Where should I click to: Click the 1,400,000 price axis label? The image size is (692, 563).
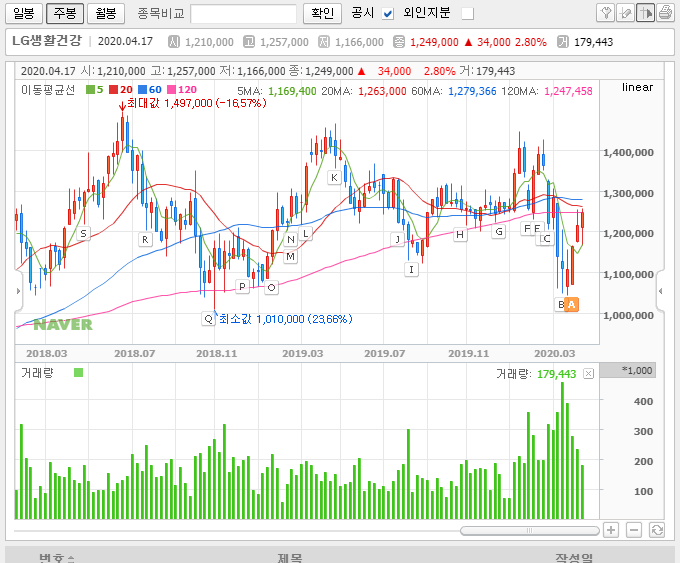pyautogui.click(x=628, y=153)
